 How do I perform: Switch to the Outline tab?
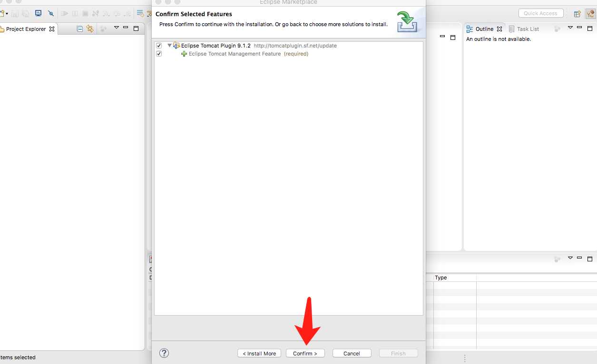coord(484,29)
